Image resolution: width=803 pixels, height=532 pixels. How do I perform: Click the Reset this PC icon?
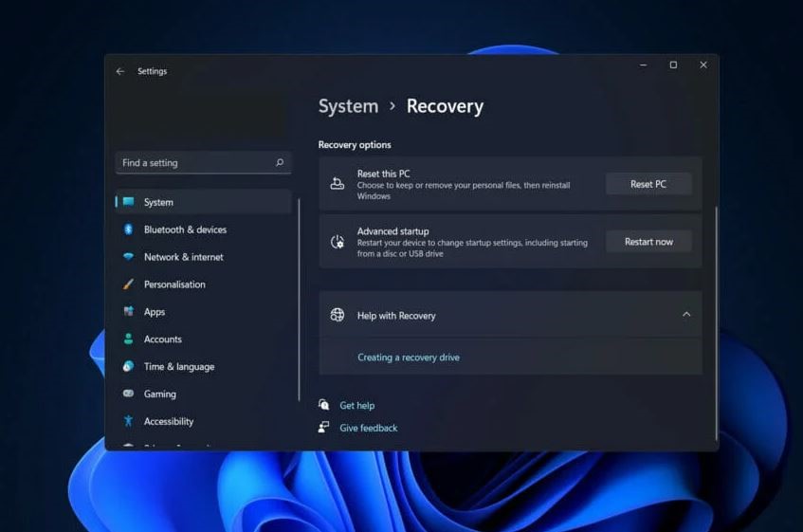coord(337,183)
